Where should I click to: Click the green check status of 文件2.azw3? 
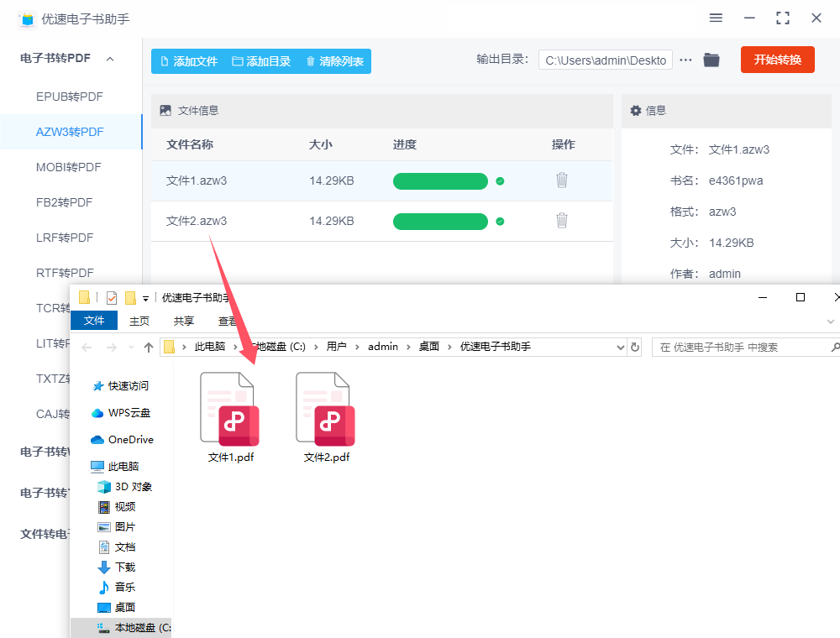coord(500,221)
